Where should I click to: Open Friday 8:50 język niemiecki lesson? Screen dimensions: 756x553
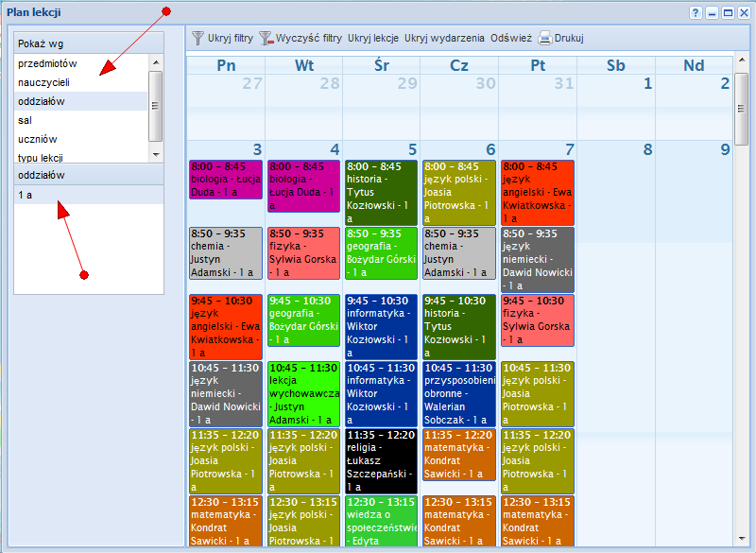[x=538, y=260]
